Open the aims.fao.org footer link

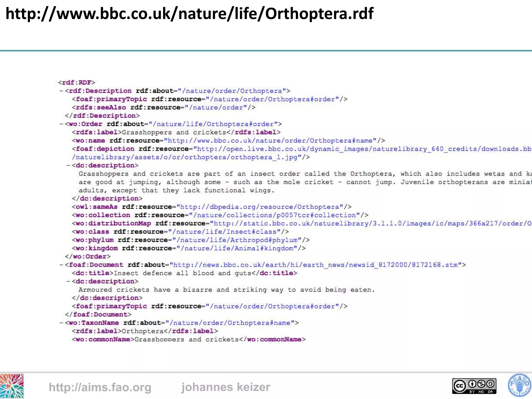tap(100, 387)
